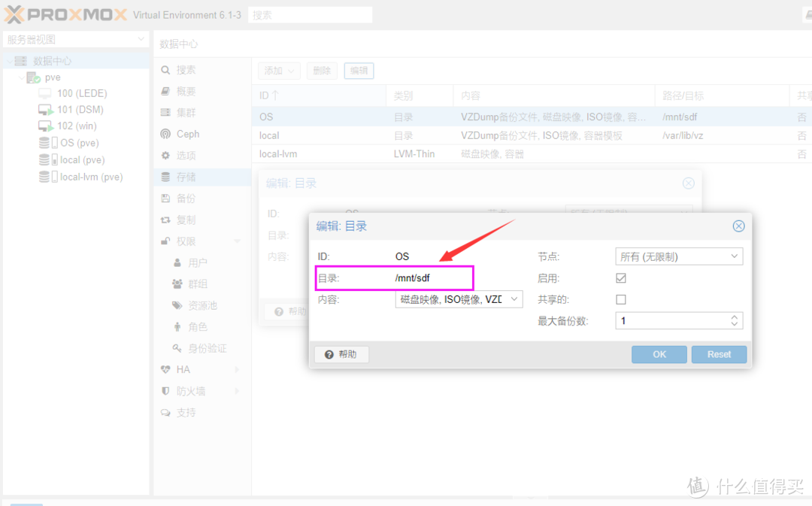Open the 复制 (Replication) panel
This screenshot has width=812, height=506.
pyautogui.click(x=184, y=220)
